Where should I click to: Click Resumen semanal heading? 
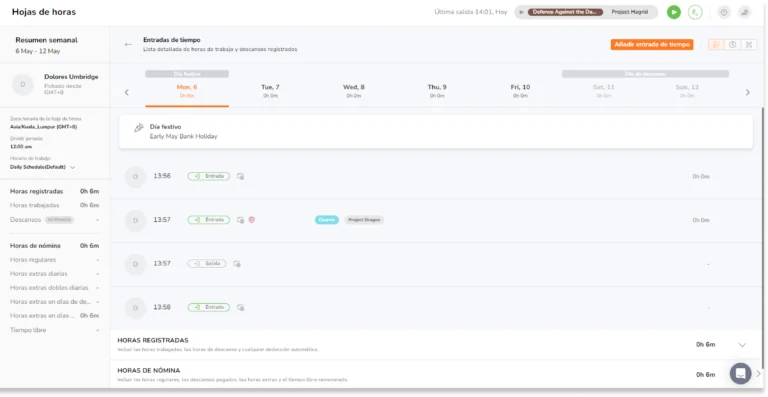coord(47,40)
